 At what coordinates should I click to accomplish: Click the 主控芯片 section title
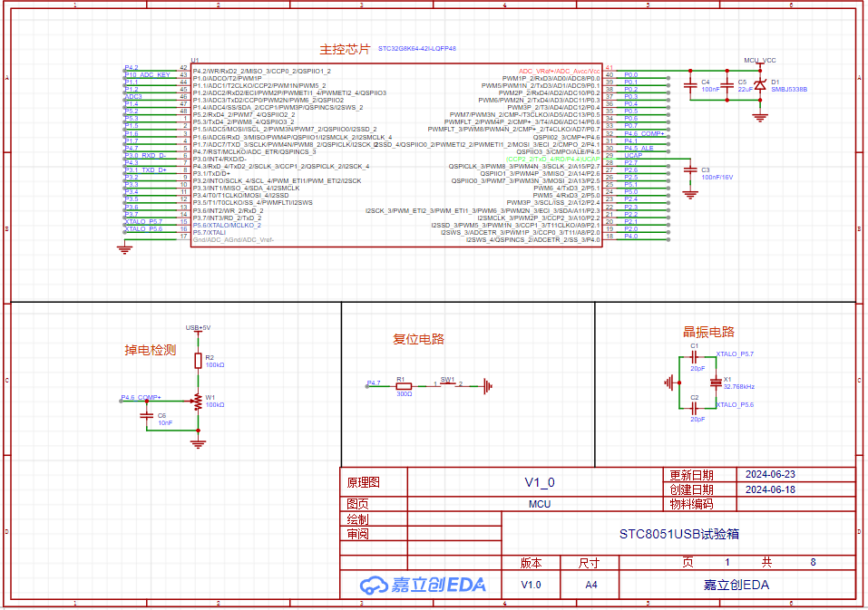(x=345, y=49)
